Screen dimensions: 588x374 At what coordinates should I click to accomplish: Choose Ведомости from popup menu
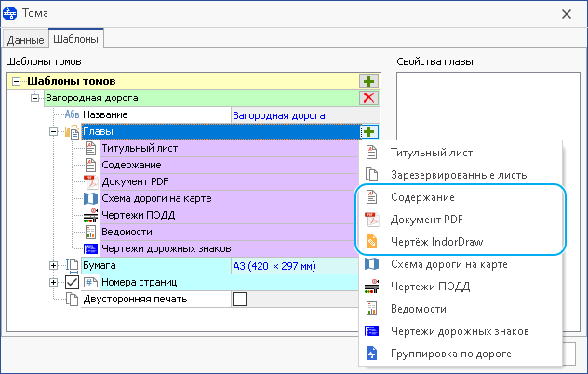coord(461,309)
